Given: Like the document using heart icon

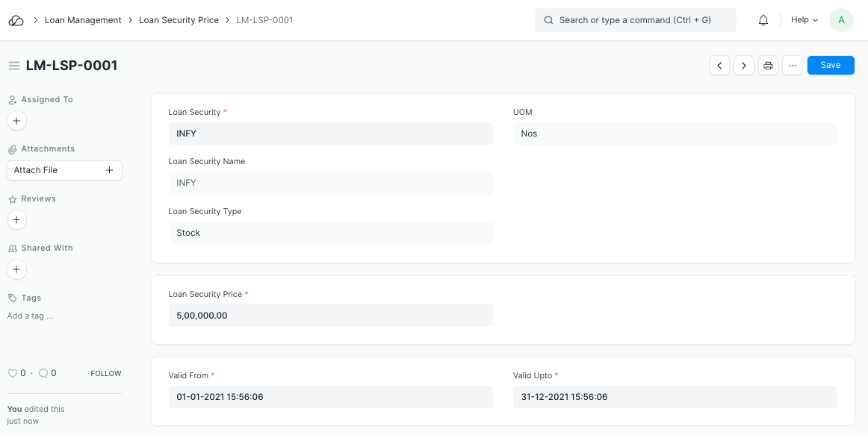Looking at the screenshot, I should coord(12,373).
